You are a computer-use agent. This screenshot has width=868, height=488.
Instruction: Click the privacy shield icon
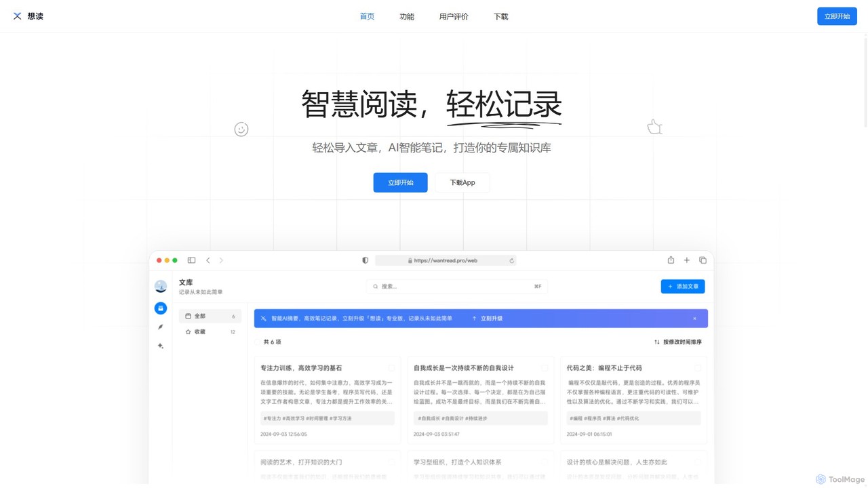[x=365, y=260]
